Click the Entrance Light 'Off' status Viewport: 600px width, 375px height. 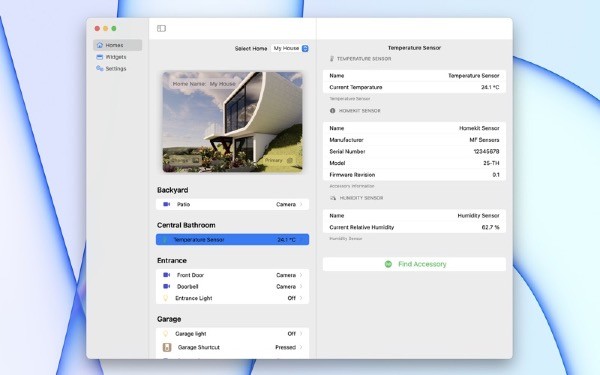pyautogui.click(x=292, y=298)
